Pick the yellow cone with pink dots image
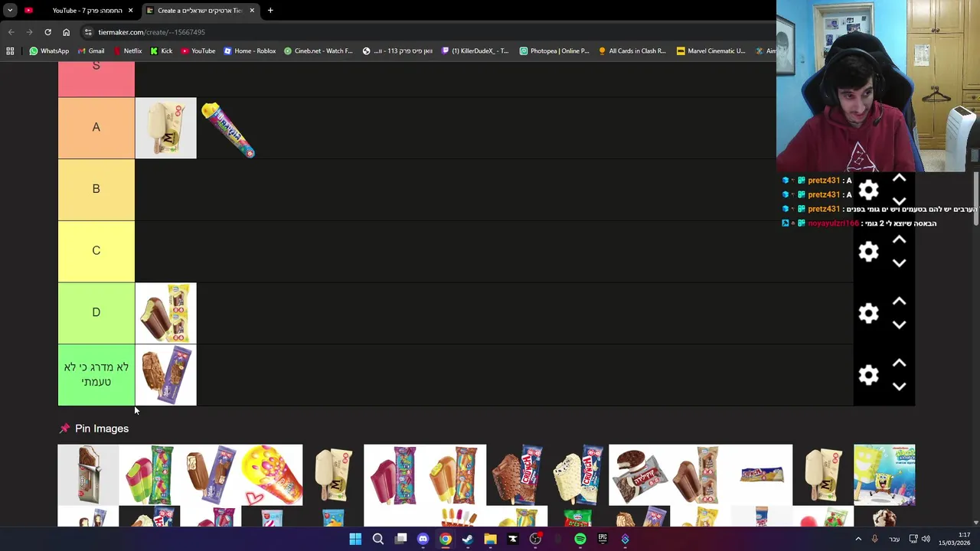 [272, 474]
